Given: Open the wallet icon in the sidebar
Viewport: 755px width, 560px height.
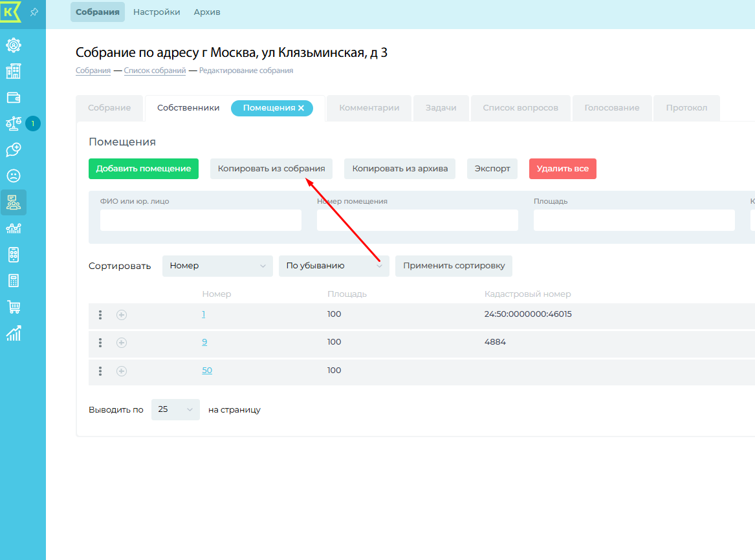Looking at the screenshot, I should click(x=13, y=98).
